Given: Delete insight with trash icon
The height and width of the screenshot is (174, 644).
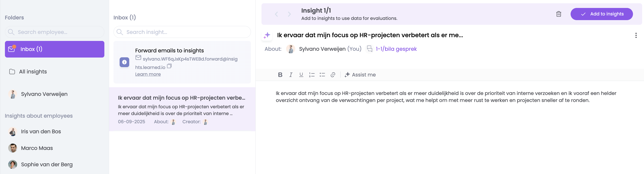Looking at the screenshot, I should [x=558, y=14].
